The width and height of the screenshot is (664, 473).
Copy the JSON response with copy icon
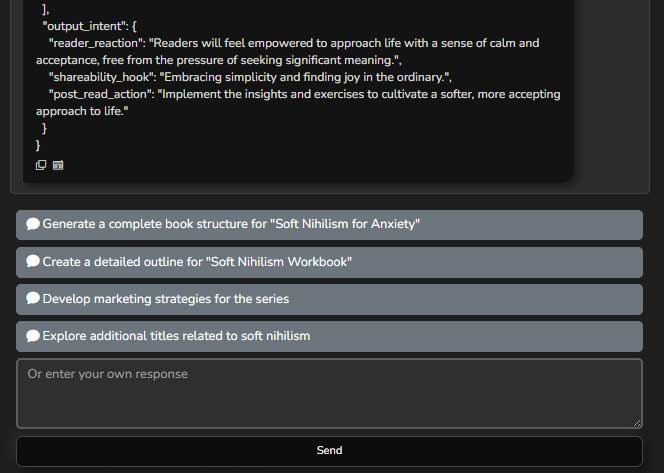click(41, 165)
